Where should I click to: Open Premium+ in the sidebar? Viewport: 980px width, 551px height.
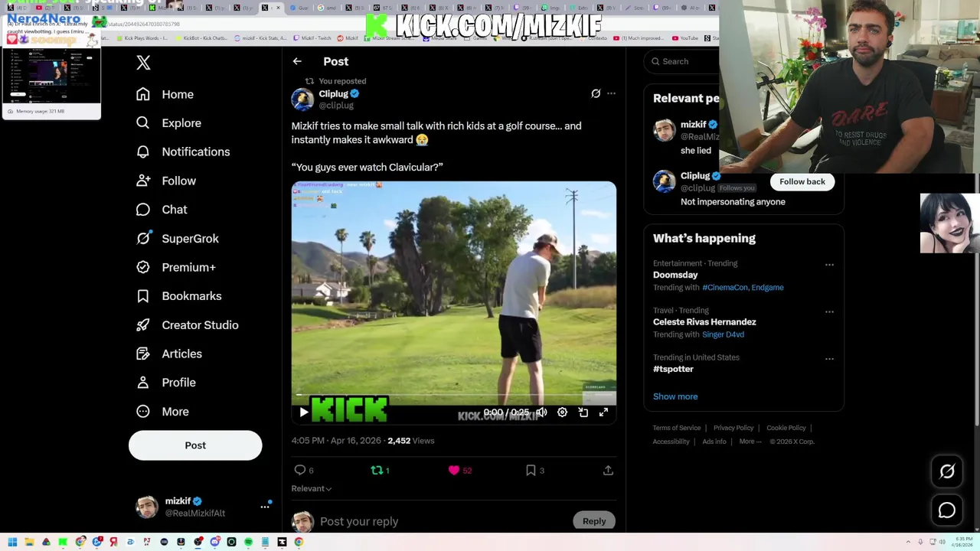[x=176, y=267]
